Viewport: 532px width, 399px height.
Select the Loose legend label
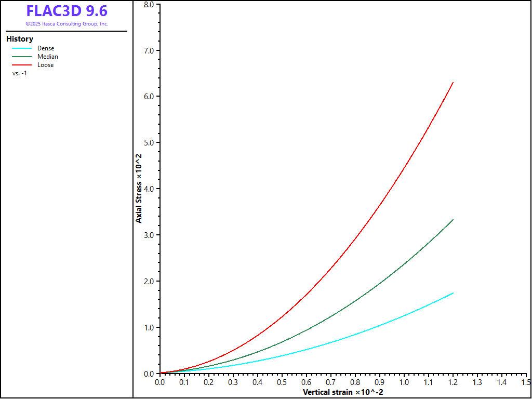coord(46,65)
